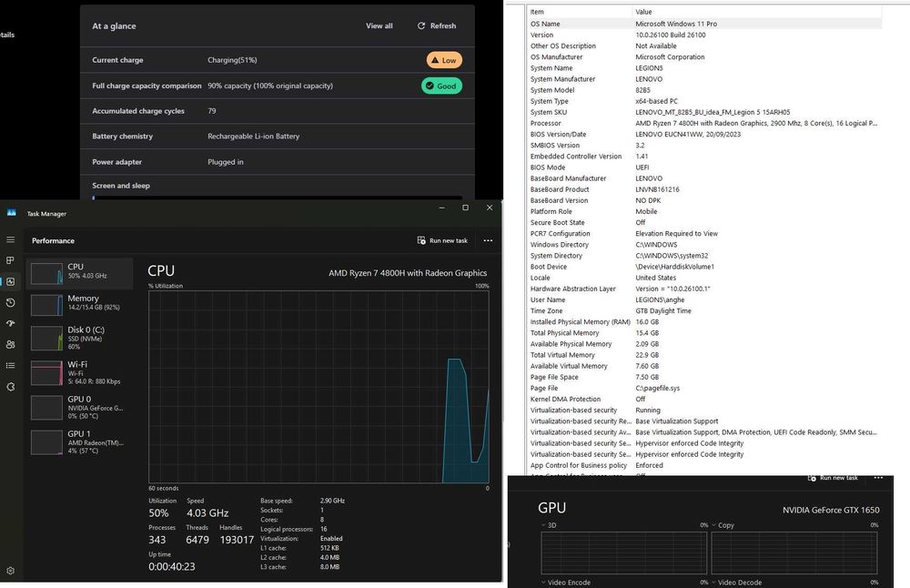The width and height of the screenshot is (910, 588).
Task: Open Processes page icon in Task Manager sidebar
Action: pyautogui.click(x=10, y=260)
